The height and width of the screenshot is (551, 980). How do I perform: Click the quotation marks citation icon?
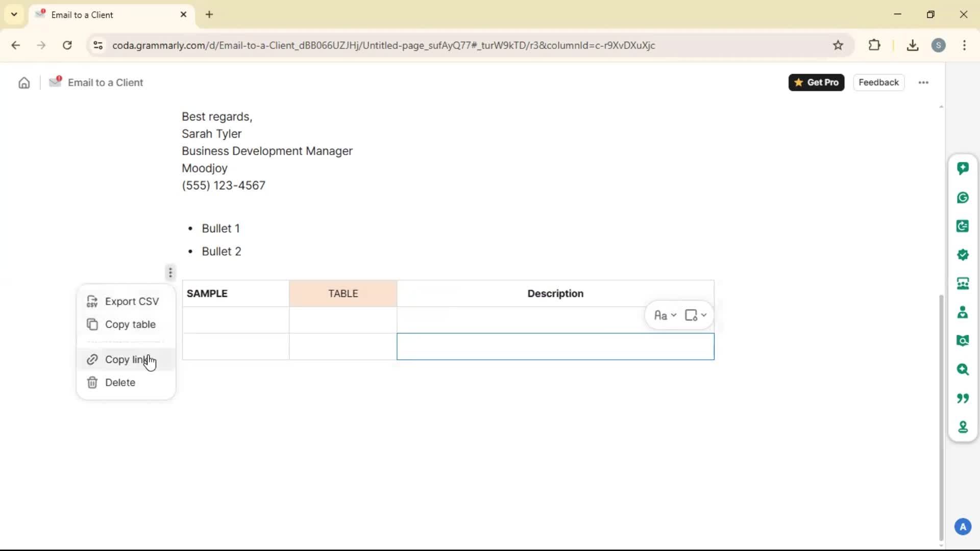963,398
